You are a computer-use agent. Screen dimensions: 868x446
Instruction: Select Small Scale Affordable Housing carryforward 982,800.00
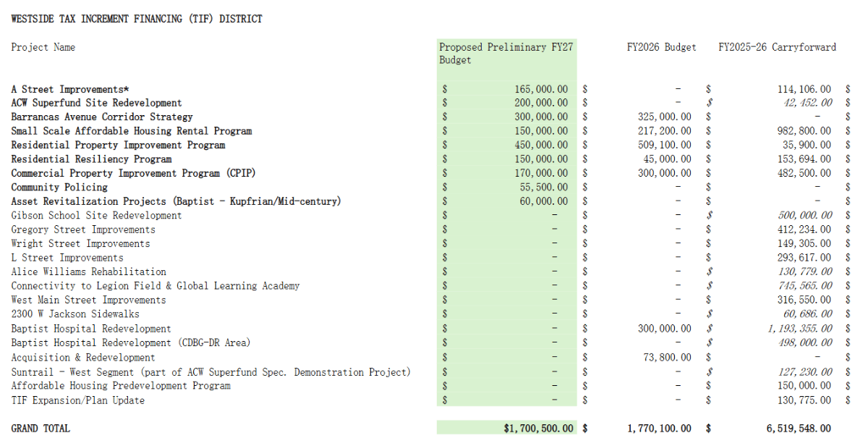pos(804,131)
